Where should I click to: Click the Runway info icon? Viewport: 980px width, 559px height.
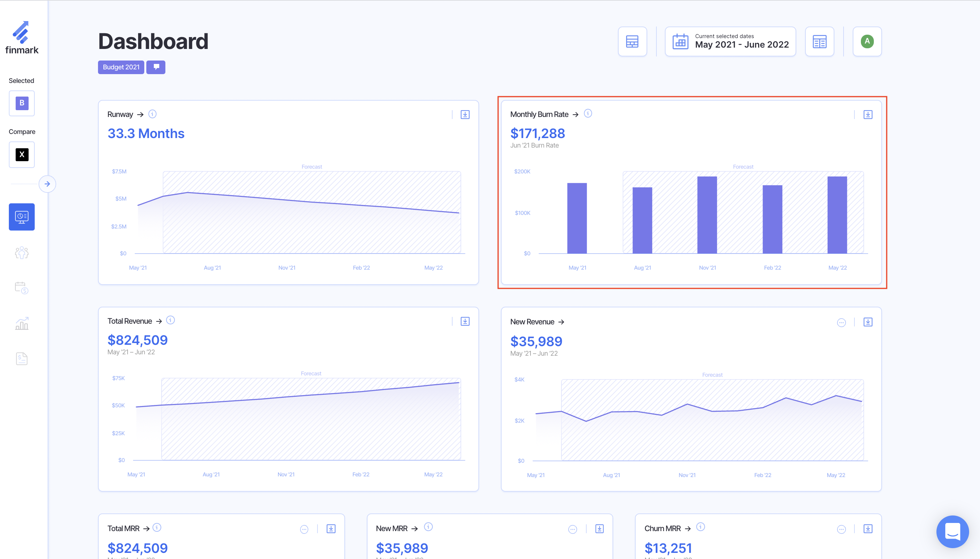(x=152, y=114)
